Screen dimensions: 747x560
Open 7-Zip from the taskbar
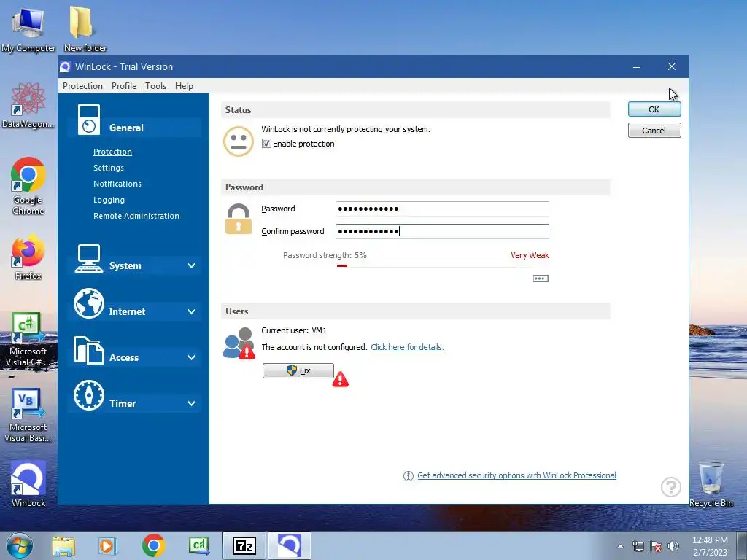coord(244,545)
